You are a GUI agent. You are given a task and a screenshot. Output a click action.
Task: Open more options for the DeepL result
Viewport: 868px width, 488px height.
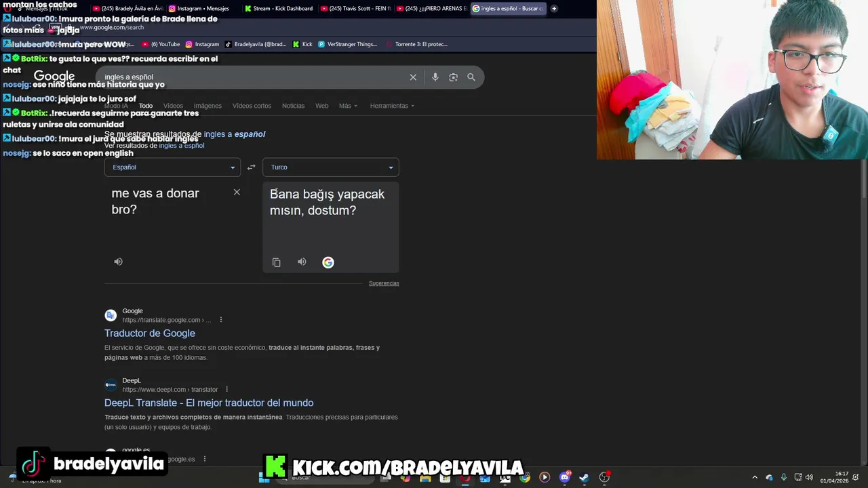226,390
